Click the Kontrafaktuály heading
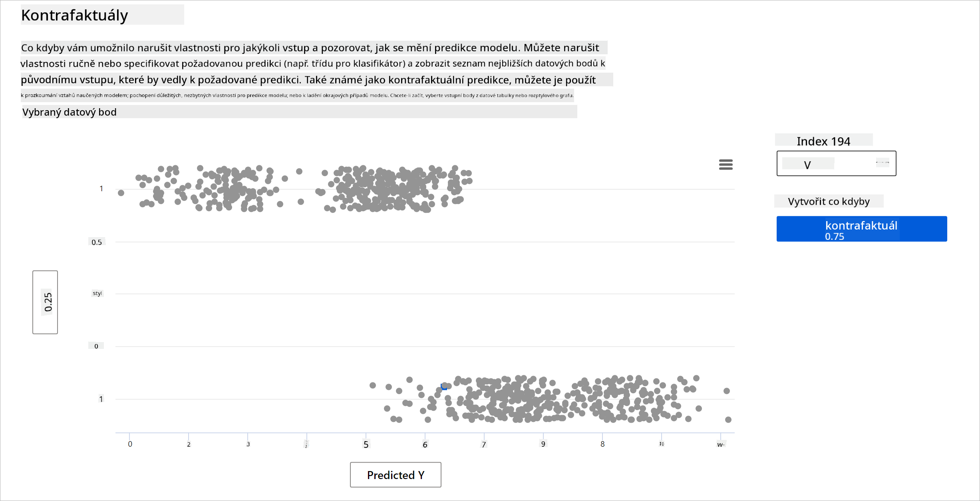980x501 pixels. (x=75, y=15)
